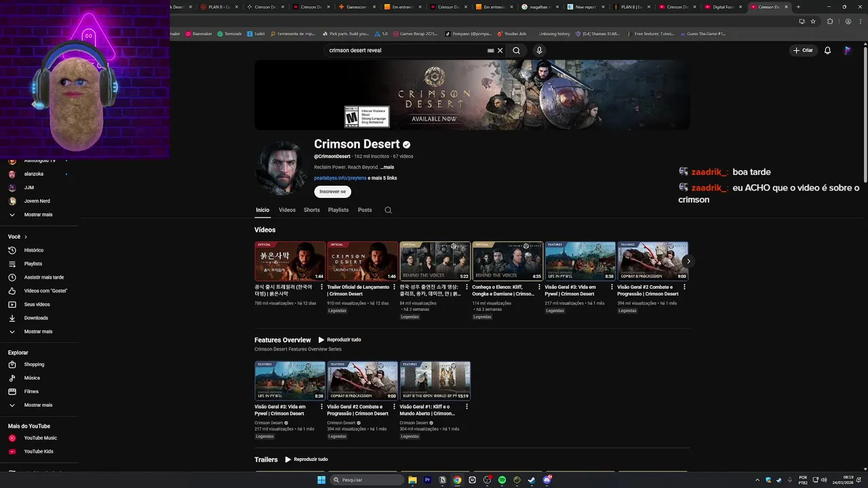This screenshot has width=868, height=488.
Task: Click the Crimson Desert channel avatar
Action: (x=281, y=168)
